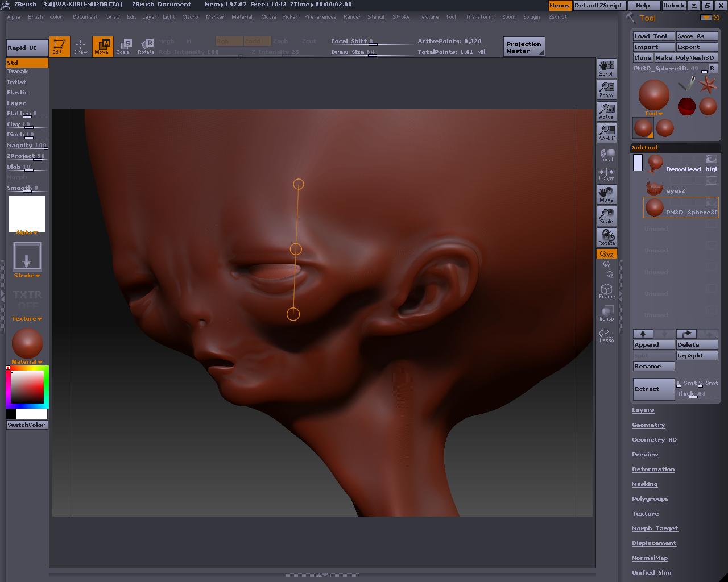Click the Scroll canvas icon
The height and width of the screenshot is (582, 728).
point(606,68)
